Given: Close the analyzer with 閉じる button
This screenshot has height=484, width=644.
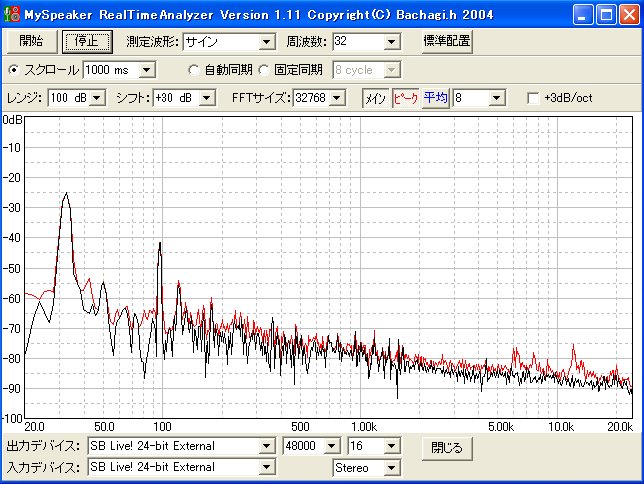Looking at the screenshot, I should pyautogui.click(x=447, y=447).
